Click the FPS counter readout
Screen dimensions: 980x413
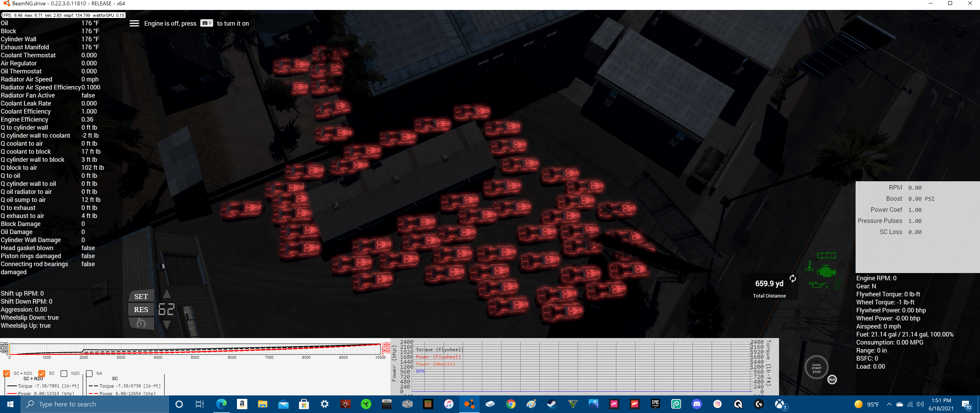64,15
